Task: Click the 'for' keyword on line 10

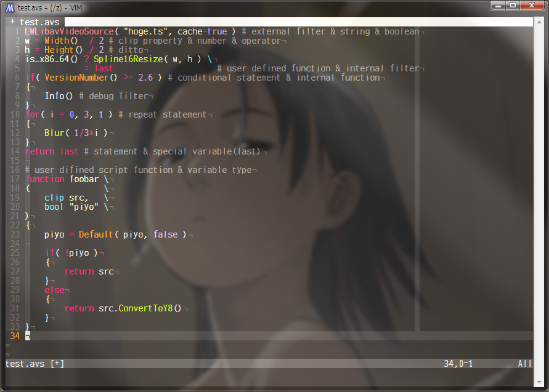Action: (33, 114)
